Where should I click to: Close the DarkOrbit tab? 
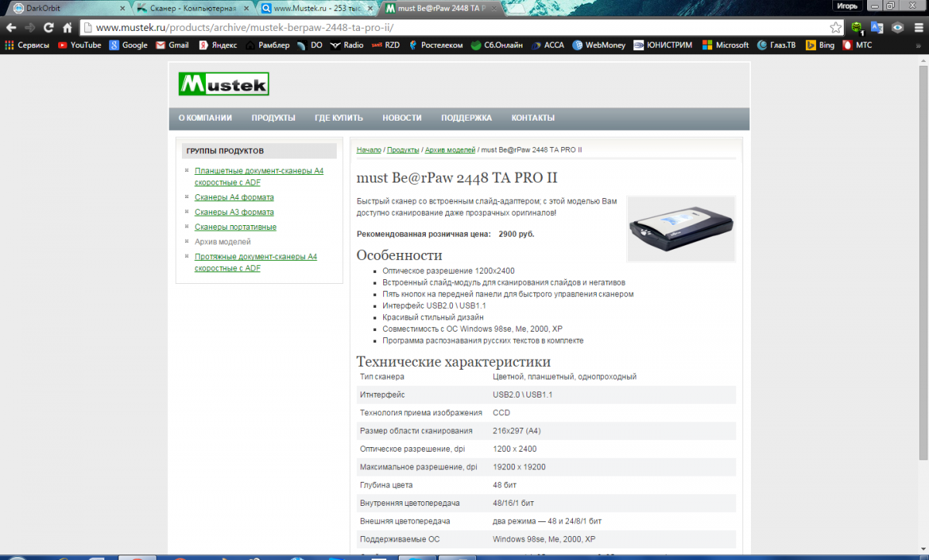(x=122, y=9)
